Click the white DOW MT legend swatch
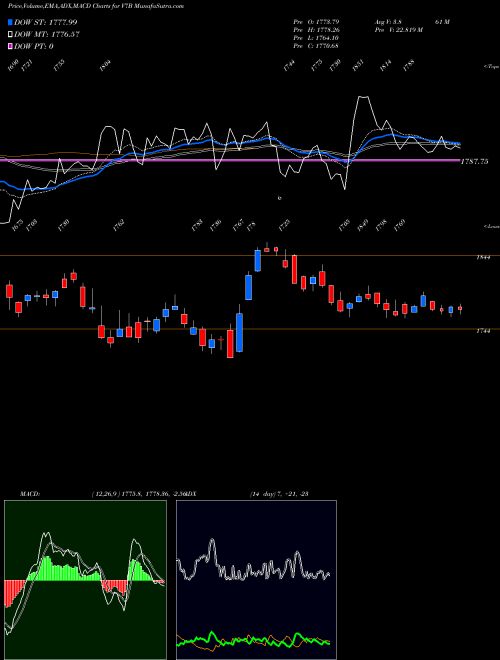The image size is (500, 660). coord(10,34)
